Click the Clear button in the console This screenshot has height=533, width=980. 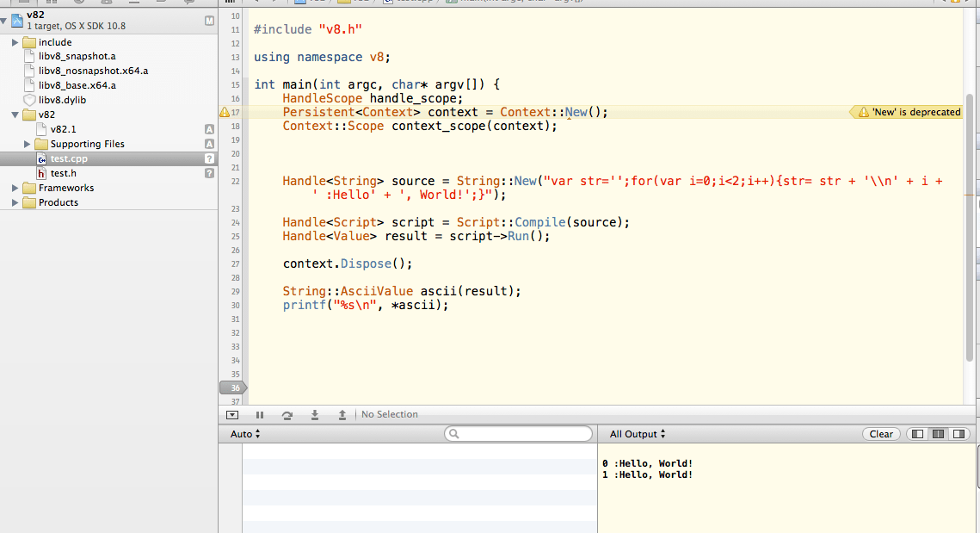(880, 433)
